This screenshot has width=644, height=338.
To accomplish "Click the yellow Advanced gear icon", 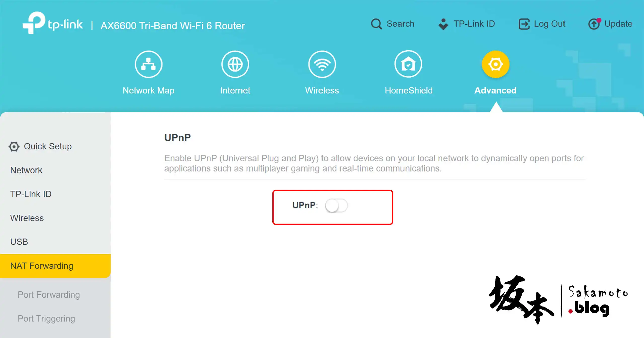I will (x=496, y=64).
